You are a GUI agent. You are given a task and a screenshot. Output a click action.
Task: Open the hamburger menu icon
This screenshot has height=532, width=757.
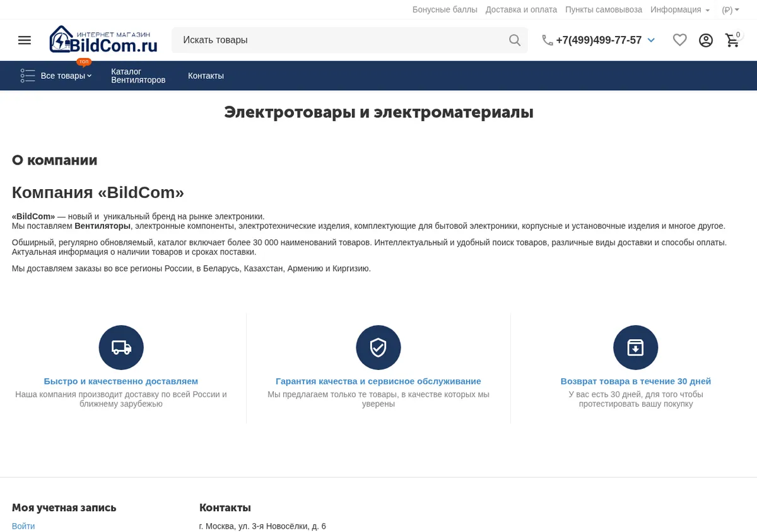pos(25,40)
